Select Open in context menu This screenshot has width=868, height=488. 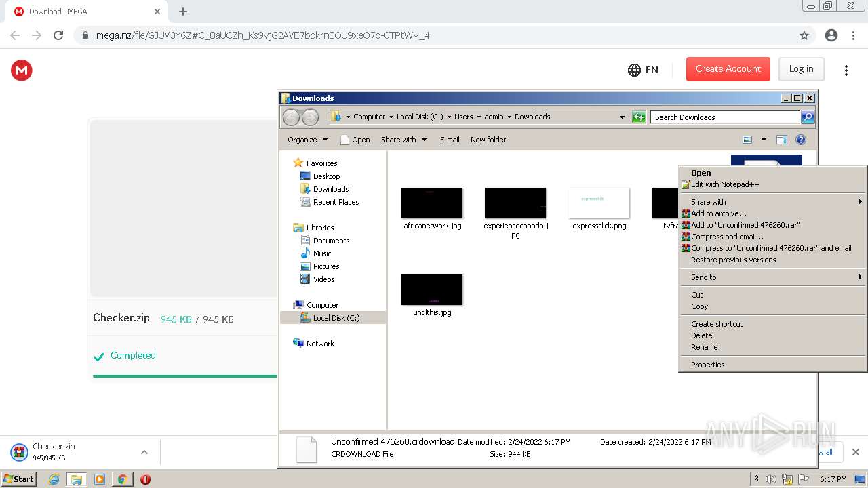(x=773, y=173)
